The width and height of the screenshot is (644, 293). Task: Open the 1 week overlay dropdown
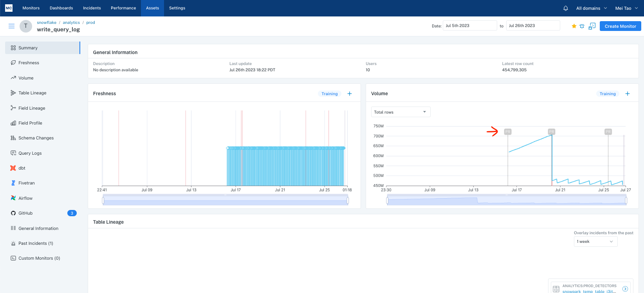595,242
